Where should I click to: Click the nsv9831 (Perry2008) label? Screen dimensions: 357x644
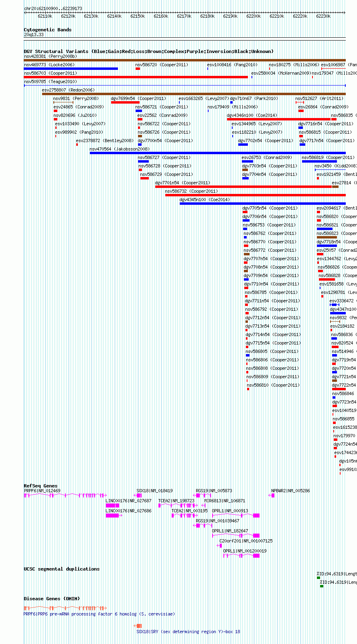[76, 98]
